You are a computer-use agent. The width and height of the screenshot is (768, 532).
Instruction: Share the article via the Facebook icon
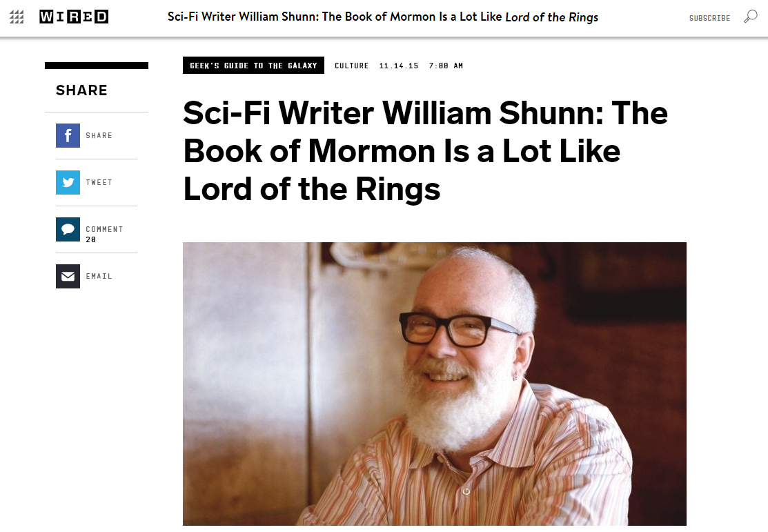[x=68, y=135]
